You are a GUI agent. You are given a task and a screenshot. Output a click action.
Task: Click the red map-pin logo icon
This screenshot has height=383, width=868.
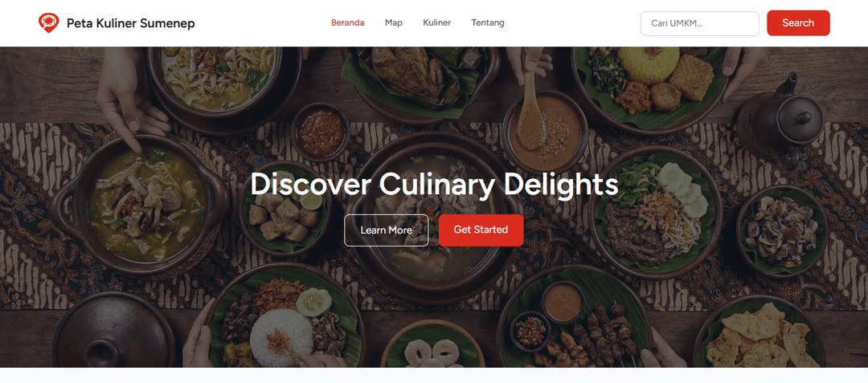pyautogui.click(x=49, y=23)
